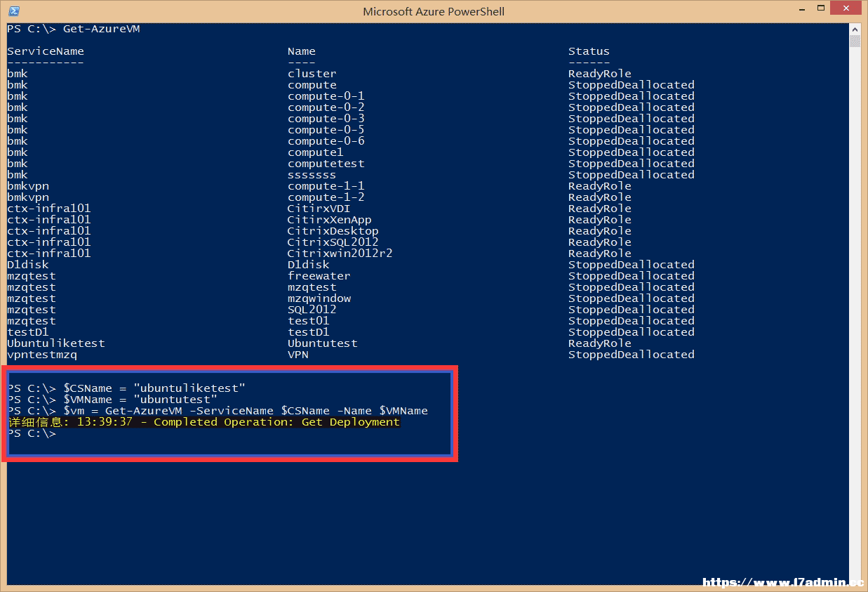Click the service name "Ubuntuliketest" in the table
This screenshot has height=592, width=868.
point(56,343)
